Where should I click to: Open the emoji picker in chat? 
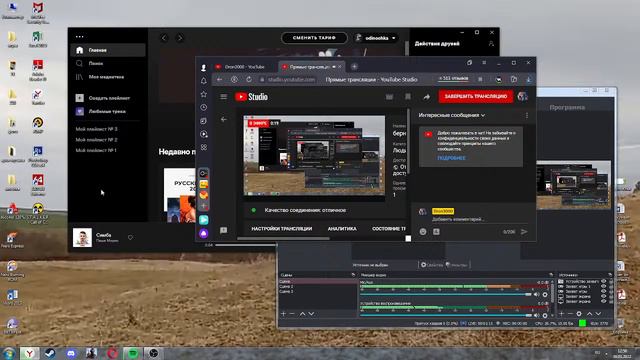tap(423, 231)
